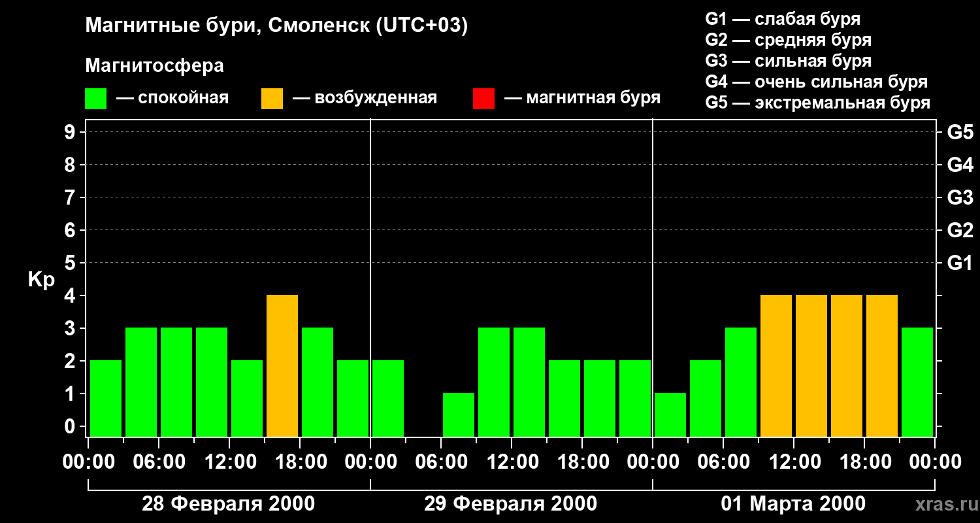Screen dimensions: 980x523
Task: Click the green 00:00–03:00 bar on 29 Февраля
Action: (x=388, y=398)
